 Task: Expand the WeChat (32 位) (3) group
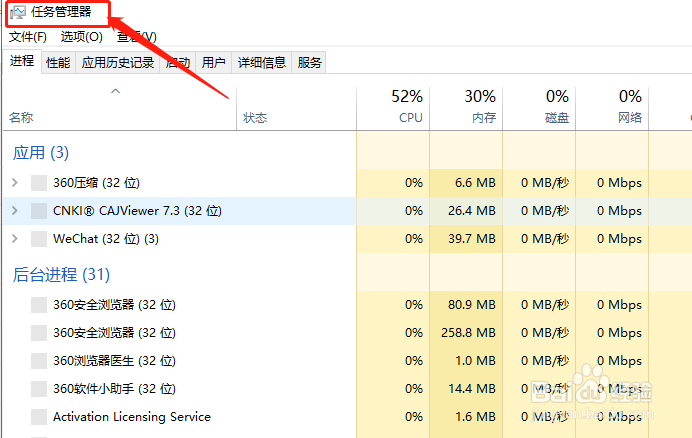[x=15, y=238]
